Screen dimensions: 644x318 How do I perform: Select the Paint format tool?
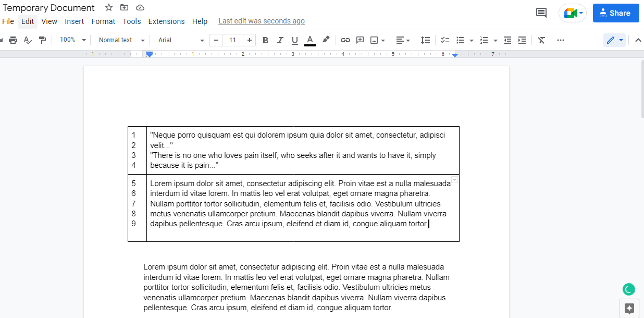click(42, 40)
